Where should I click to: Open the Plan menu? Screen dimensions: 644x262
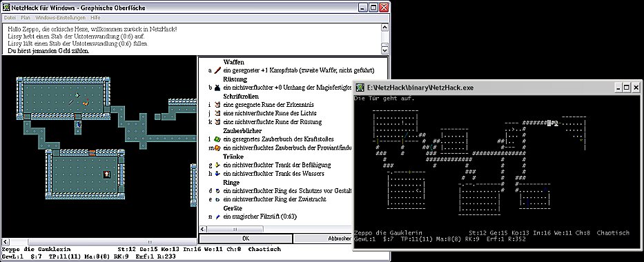(26, 18)
